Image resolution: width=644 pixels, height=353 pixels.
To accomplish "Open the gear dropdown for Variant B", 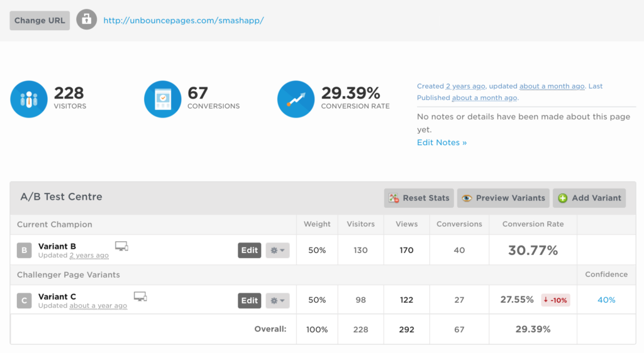I will 277,250.
